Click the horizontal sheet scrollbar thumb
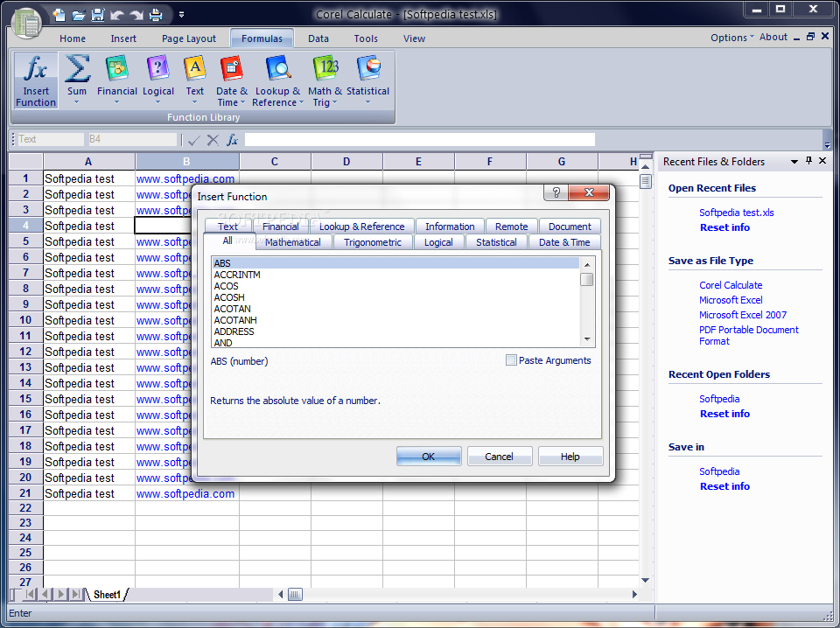 [295, 594]
